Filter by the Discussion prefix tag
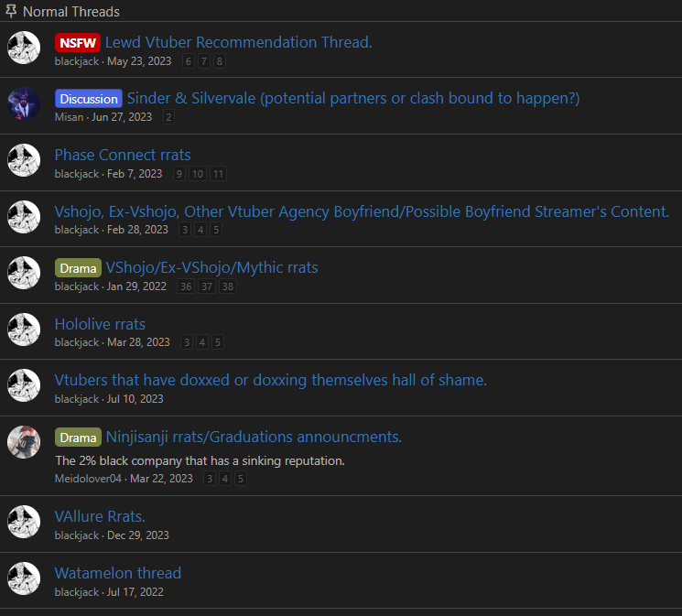 (89, 99)
